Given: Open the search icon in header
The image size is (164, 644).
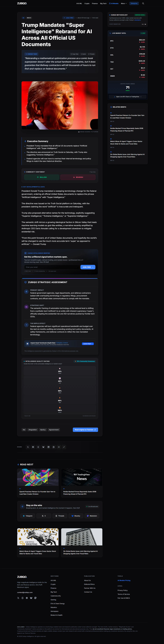Looking at the screenshot, I should pos(143,4).
